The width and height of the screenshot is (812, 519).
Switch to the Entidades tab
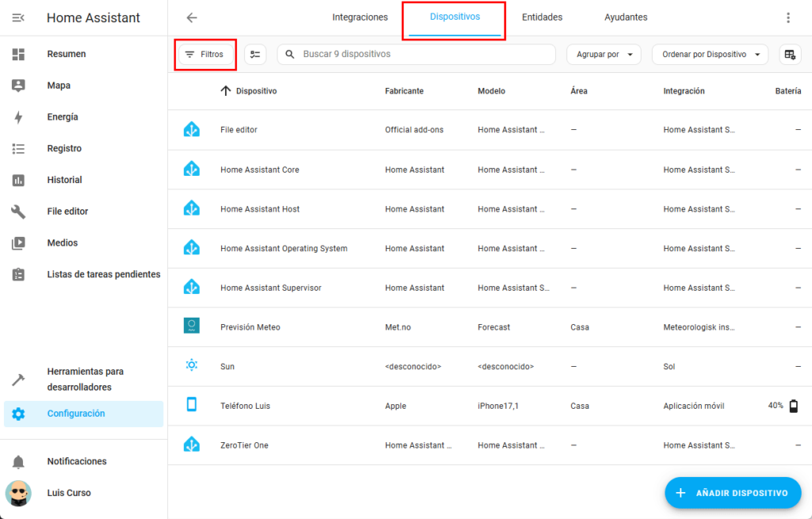click(542, 17)
